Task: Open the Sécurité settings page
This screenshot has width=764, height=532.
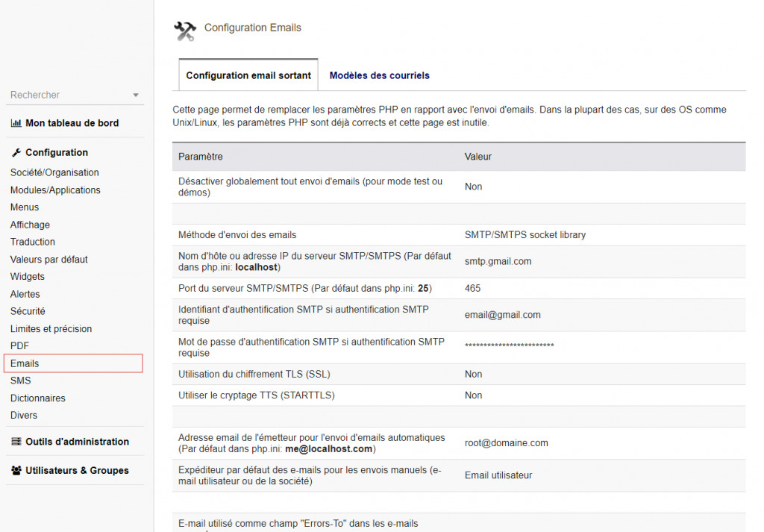Action: click(28, 311)
